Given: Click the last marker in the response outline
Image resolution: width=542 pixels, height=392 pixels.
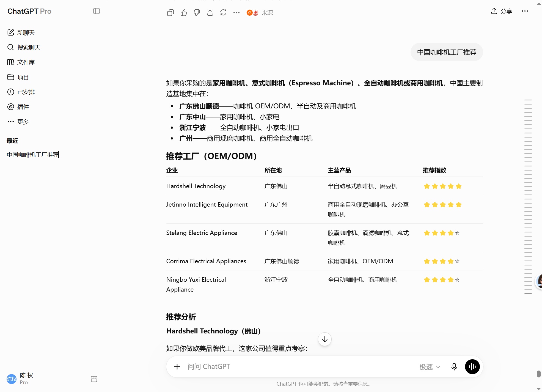Looking at the screenshot, I should [528, 294].
